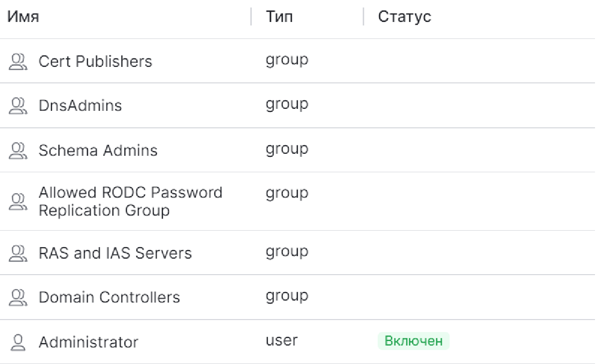Click the group icon beside Cert Publishers
This screenshot has width=600, height=364.
[x=18, y=62]
